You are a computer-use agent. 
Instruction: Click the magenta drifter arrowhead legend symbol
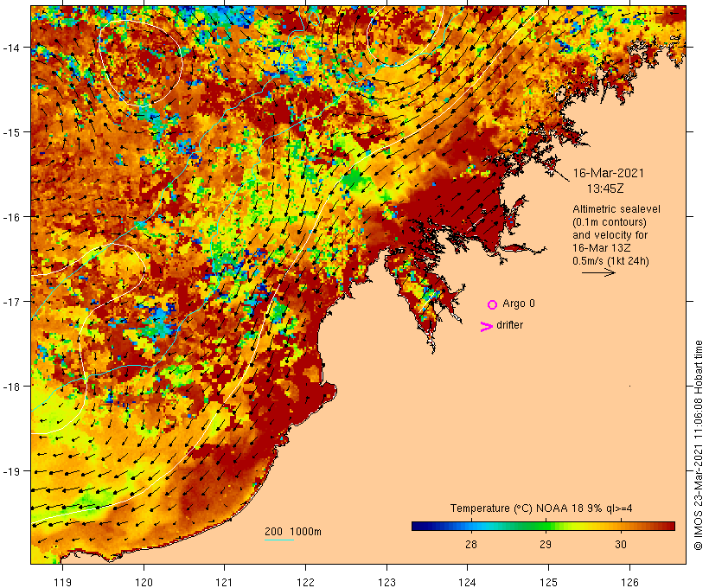[x=487, y=327]
